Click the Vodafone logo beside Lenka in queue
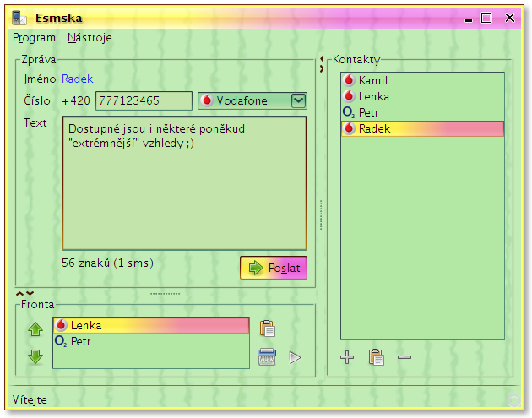 point(61,325)
